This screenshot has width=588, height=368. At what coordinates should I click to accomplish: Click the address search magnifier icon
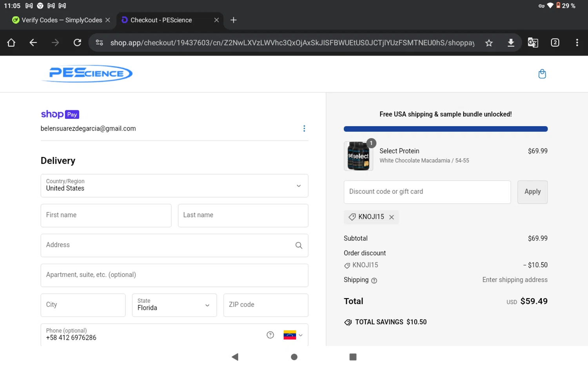tap(298, 245)
